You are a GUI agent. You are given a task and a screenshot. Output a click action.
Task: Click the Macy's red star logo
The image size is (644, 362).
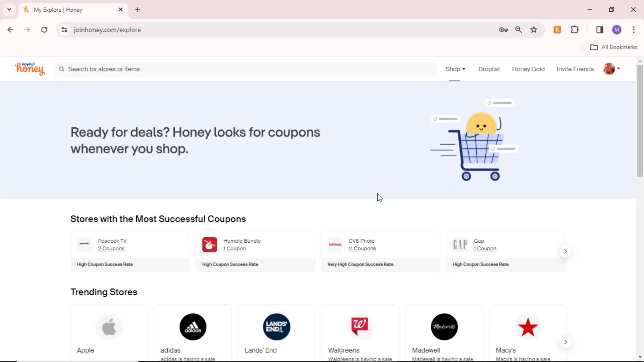click(x=528, y=327)
